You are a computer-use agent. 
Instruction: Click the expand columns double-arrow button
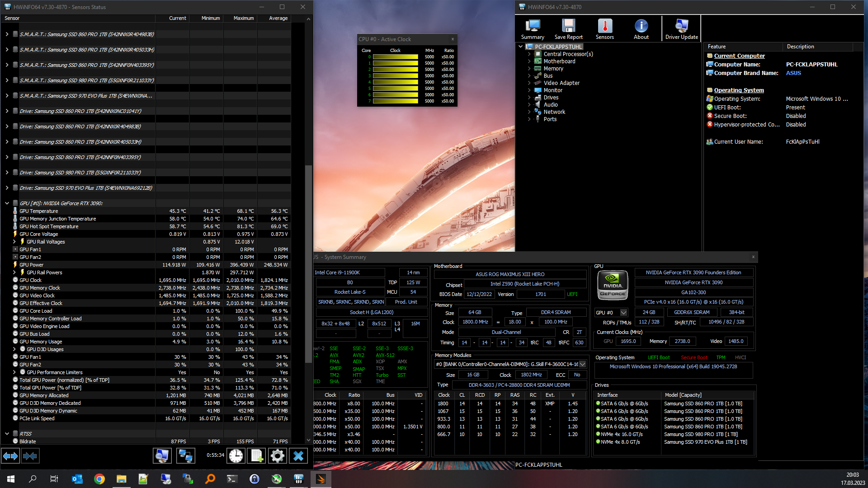(10, 456)
